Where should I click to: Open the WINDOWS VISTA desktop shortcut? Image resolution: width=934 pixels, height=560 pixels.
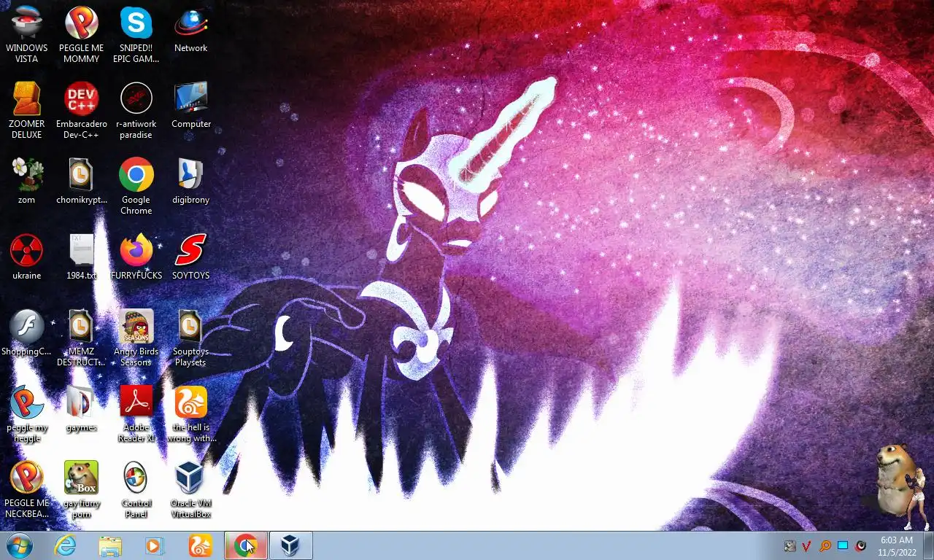coord(27,34)
